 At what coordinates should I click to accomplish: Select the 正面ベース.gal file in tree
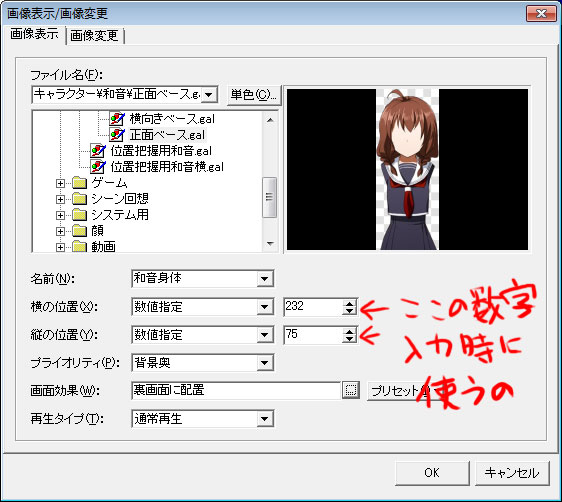coord(167,135)
